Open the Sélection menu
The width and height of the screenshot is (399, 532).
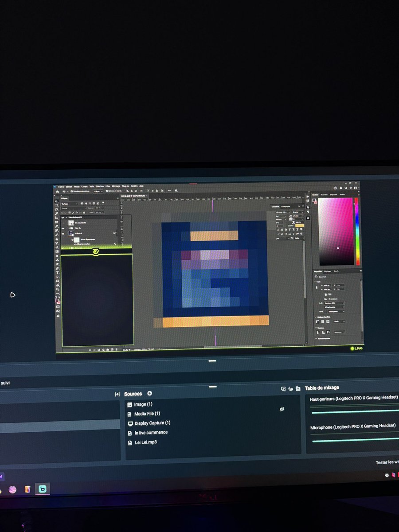(100, 186)
